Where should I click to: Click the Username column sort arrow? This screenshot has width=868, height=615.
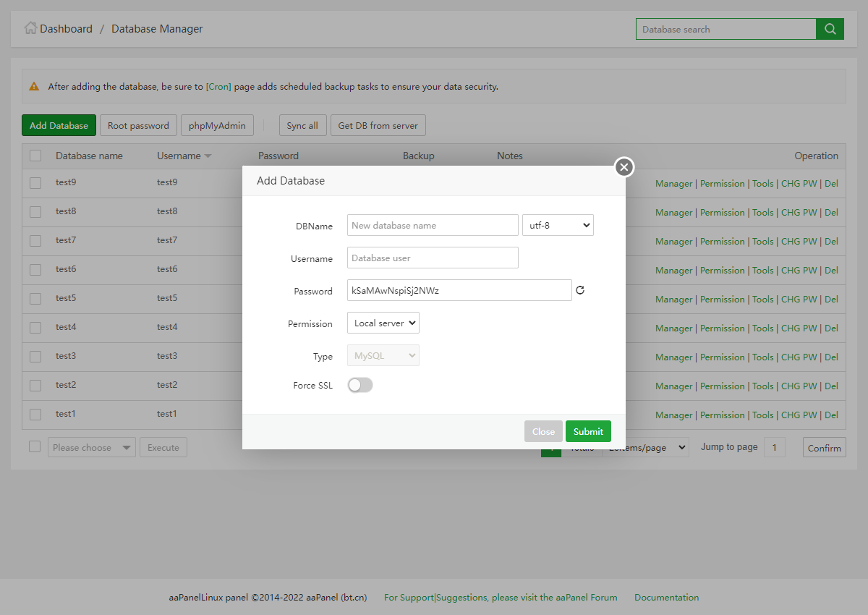(x=208, y=156)
